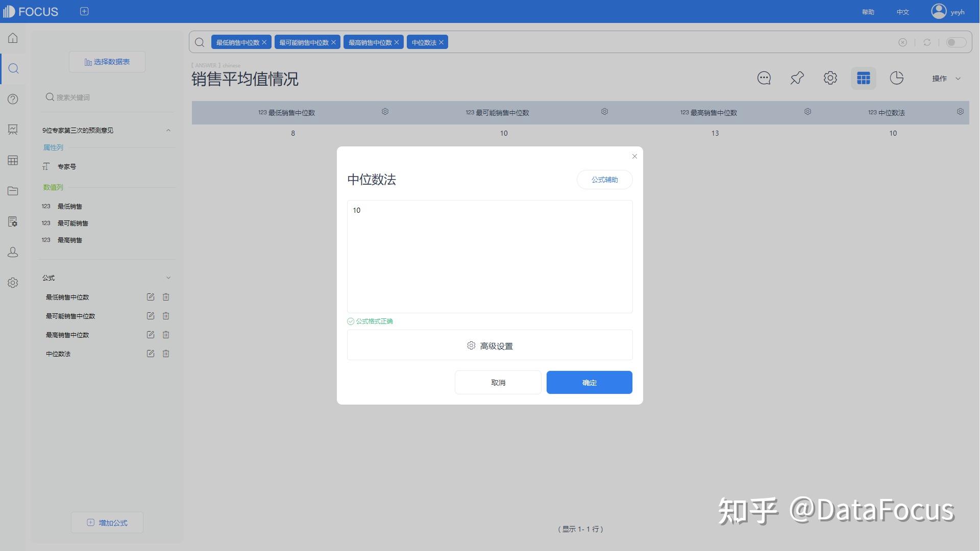This screenshot has width=980, height=551.
Task: Go to the home page icon
Action: point(13,38)
